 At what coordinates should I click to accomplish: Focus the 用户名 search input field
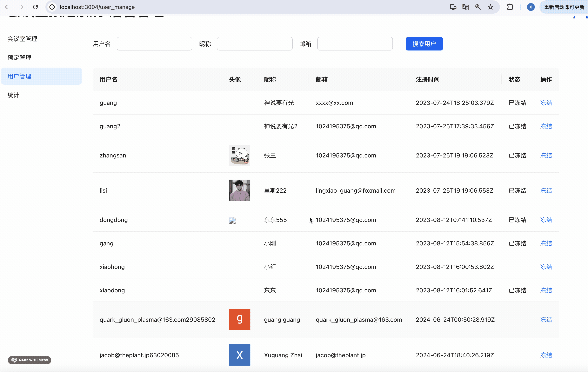click(x=154, y=44)
